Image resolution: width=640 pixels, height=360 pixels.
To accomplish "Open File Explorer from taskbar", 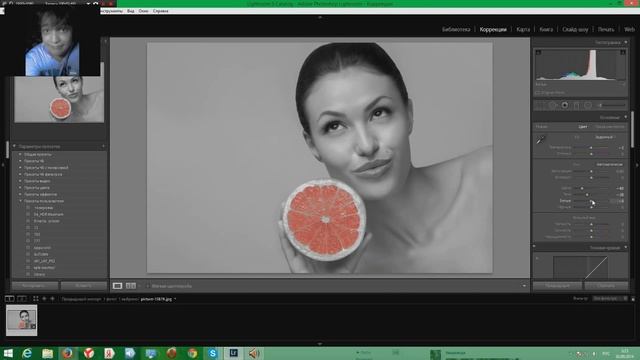I will (47, 353).
